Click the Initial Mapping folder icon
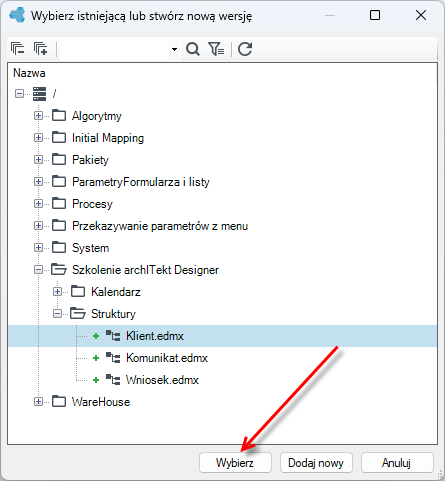445x481 pixels. (x=59, y=138)
